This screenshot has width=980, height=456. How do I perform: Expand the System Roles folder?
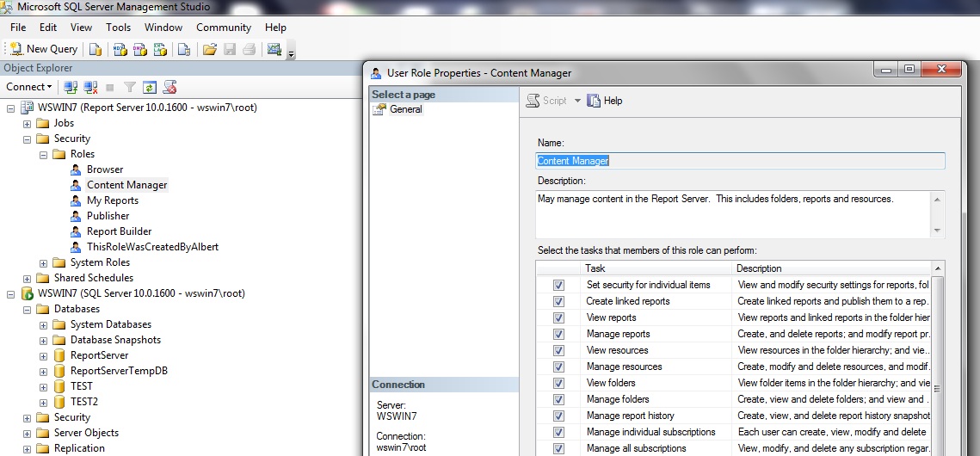(43, 263)
